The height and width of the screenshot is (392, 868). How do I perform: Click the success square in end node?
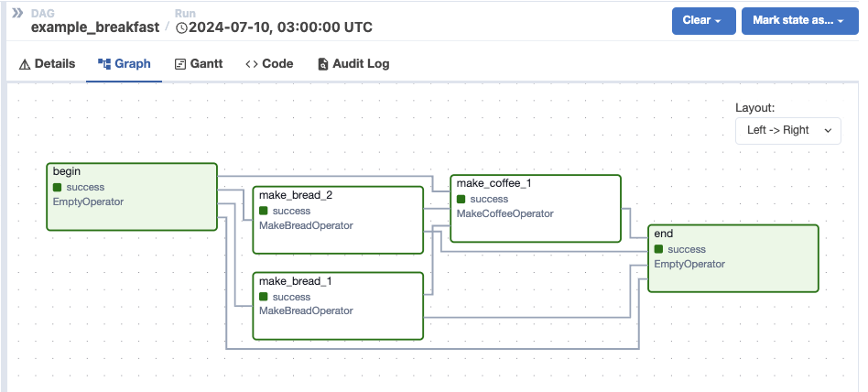pos(659,249)
